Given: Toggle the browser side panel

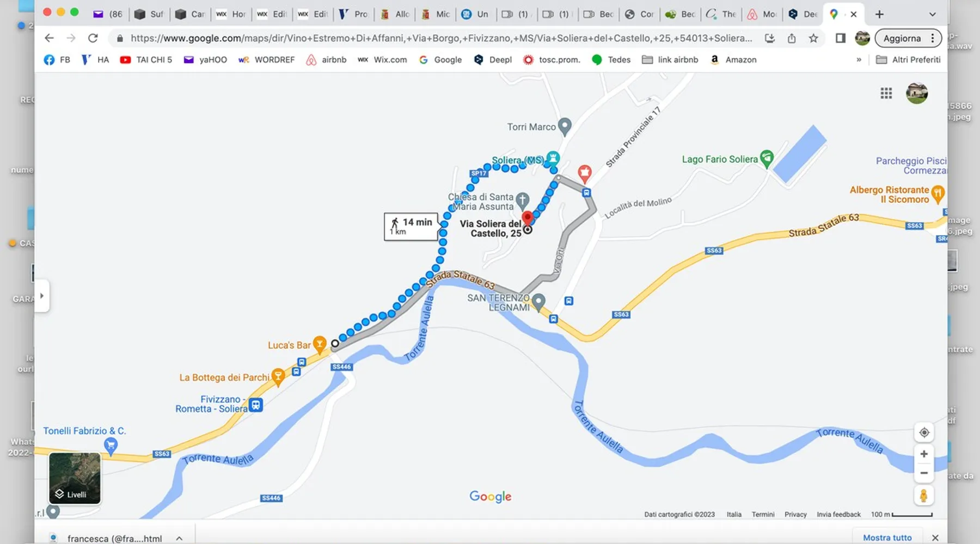Looking at the screenshot, I should pos(840,38).
